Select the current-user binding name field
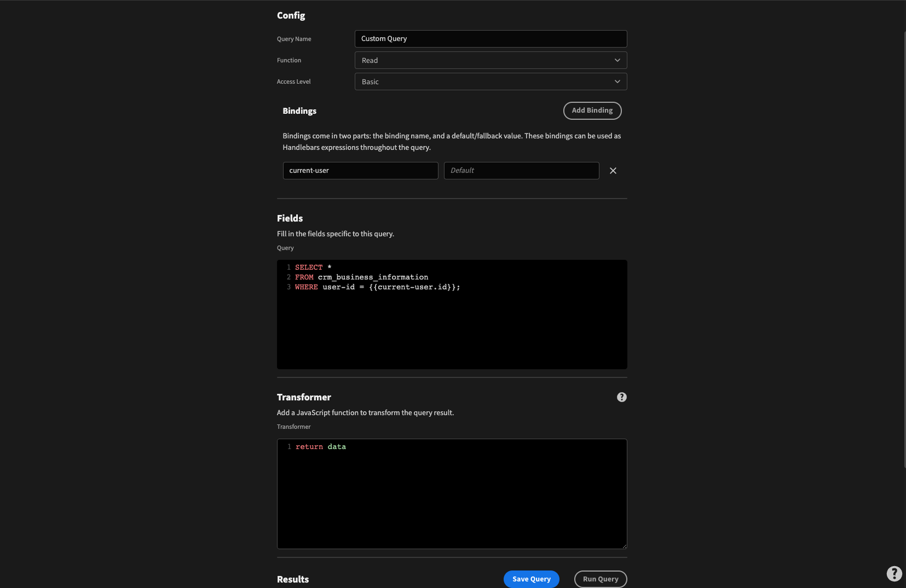Screen dimensions: 906x588 (x=360, y=171)
